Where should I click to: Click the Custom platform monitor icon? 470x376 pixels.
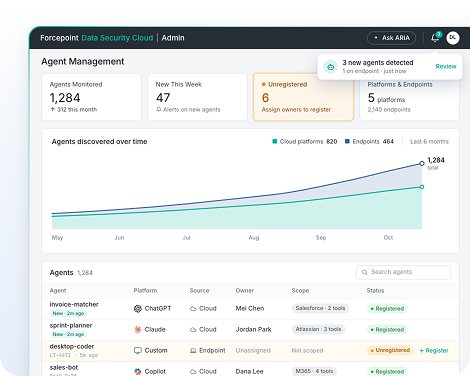pyautogui.click(x=138, y=351)
